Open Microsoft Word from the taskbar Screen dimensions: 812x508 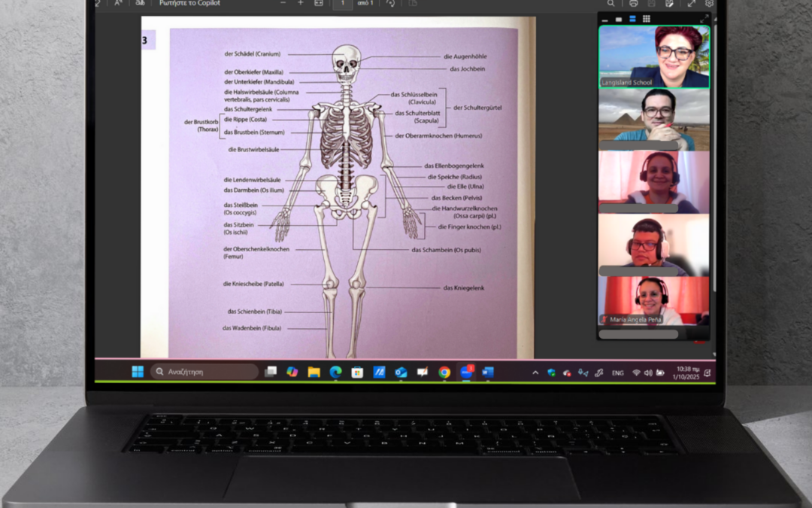tap(487, 372)
